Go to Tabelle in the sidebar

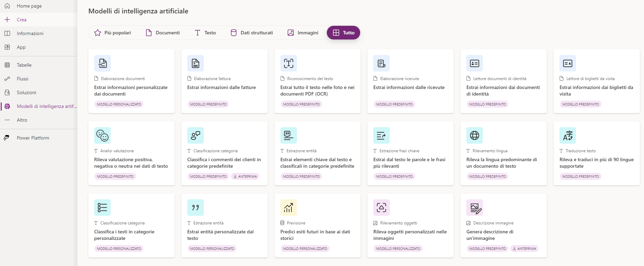point(24,65)
